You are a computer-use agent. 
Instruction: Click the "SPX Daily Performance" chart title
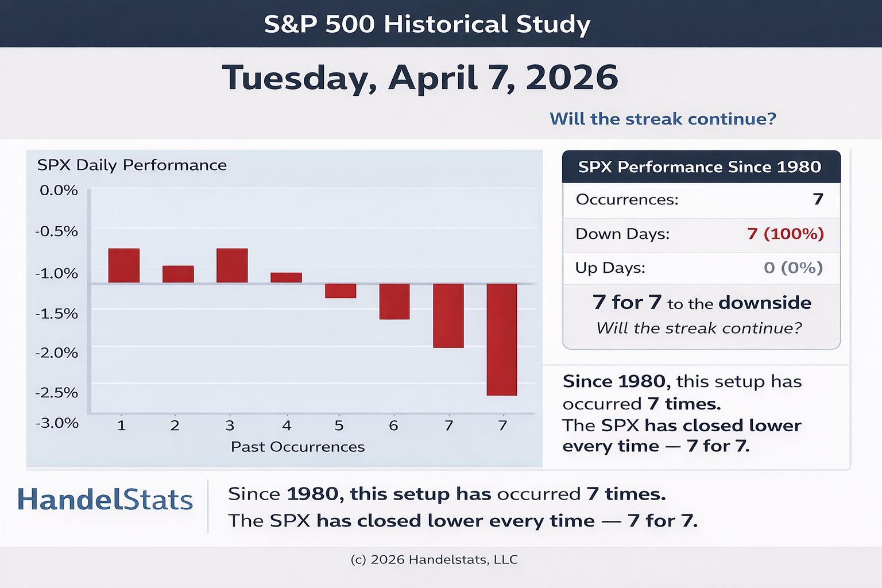132,165
